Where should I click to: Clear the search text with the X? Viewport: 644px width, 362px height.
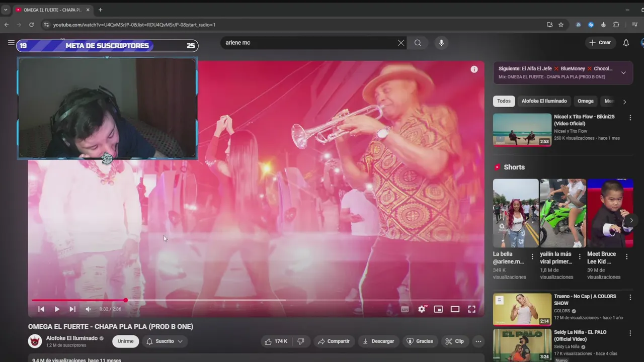401,43
